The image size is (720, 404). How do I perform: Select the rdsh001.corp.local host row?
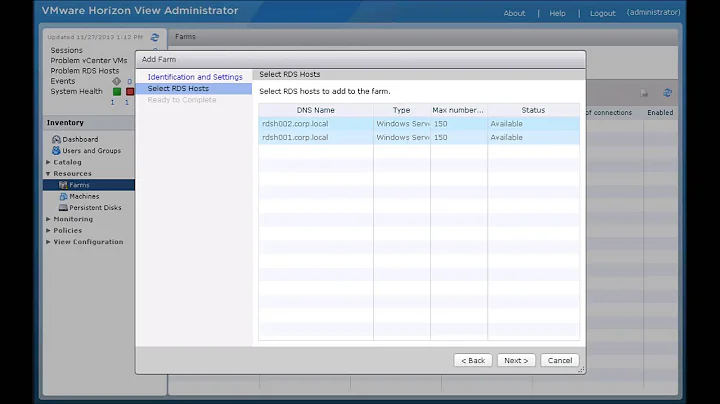(x=419, y=137)
